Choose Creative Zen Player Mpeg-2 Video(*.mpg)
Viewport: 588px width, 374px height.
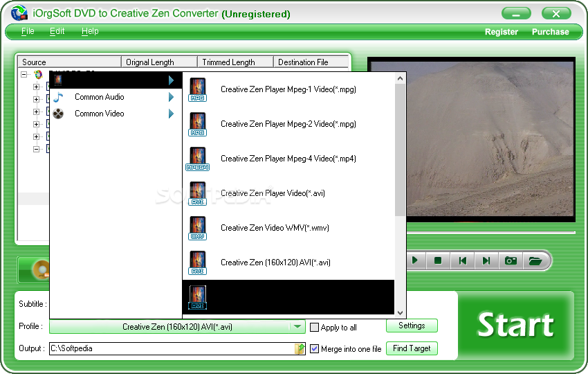pyautogui.click(x=288, y=124)
